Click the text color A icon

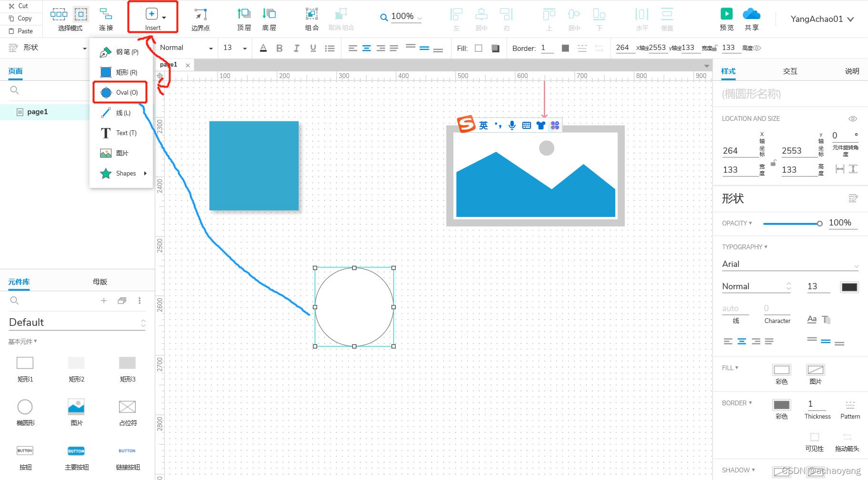tap(263, 48)
